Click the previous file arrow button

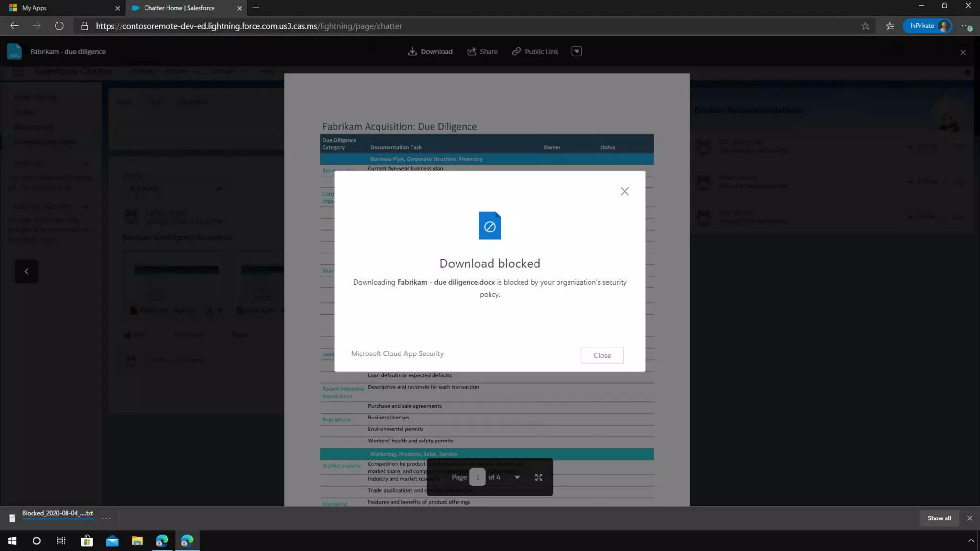[x=26, y=271]
